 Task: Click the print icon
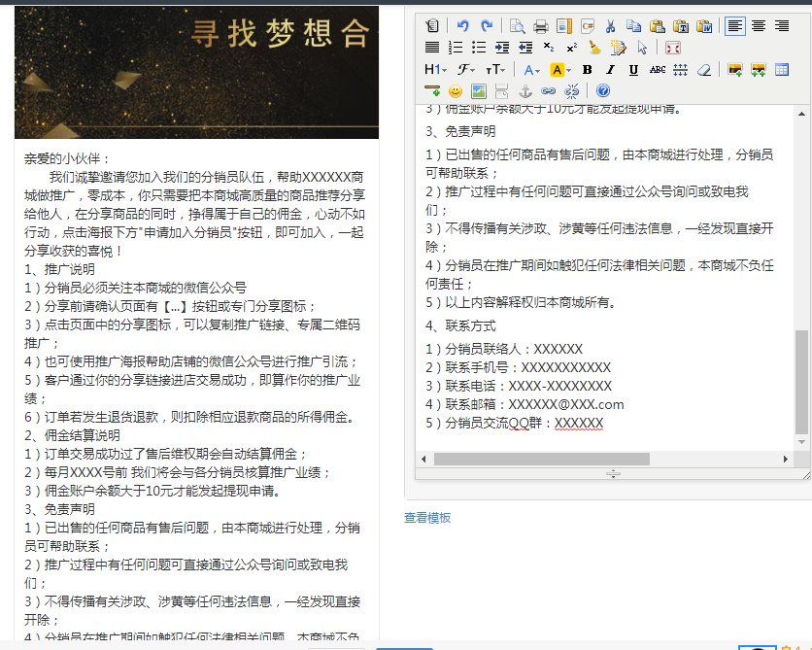(x=541, y=26)
